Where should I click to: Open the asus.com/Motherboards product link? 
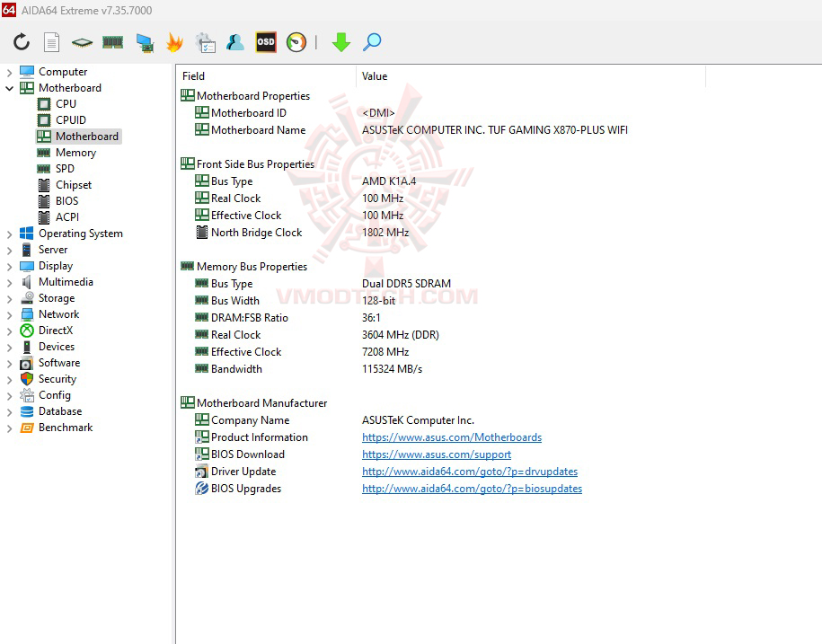451,437
